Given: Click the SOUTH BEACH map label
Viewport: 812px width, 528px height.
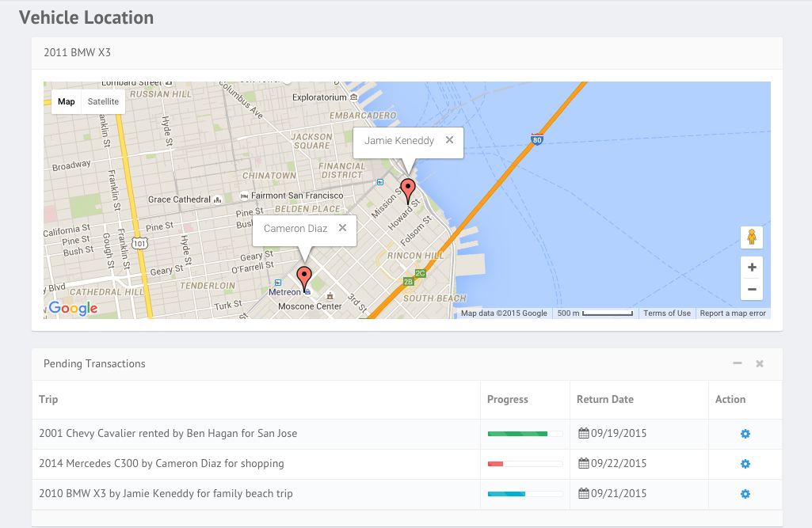Looking at the screenshot, I should click(434, 298).
